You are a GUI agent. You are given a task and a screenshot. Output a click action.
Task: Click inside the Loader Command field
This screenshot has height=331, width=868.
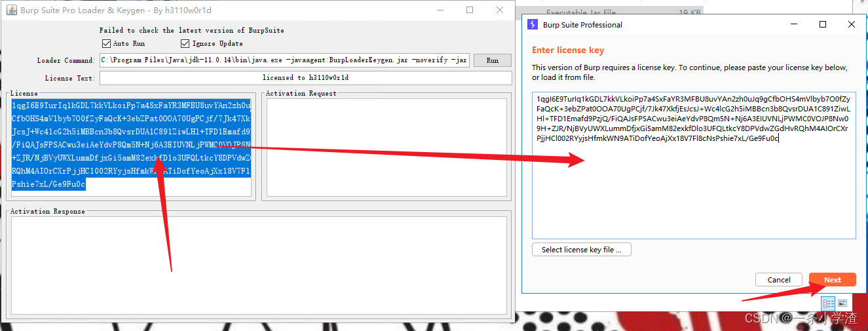coord(285,60)
